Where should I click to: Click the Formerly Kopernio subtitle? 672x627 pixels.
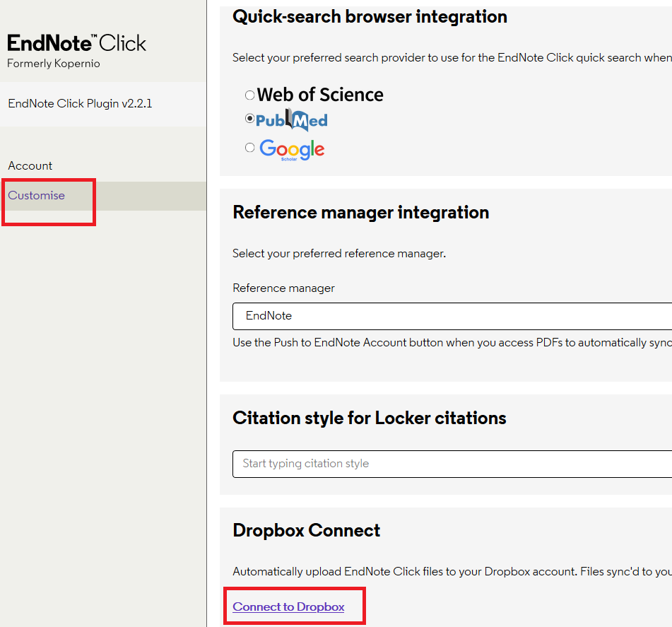coord(54,64)
